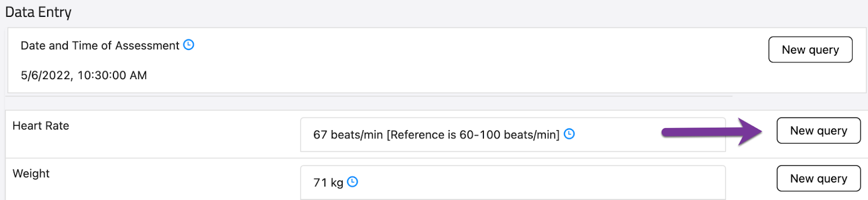Click the clock icon after heart rate reference text
868x200 pixels.
tap(569, 134)
